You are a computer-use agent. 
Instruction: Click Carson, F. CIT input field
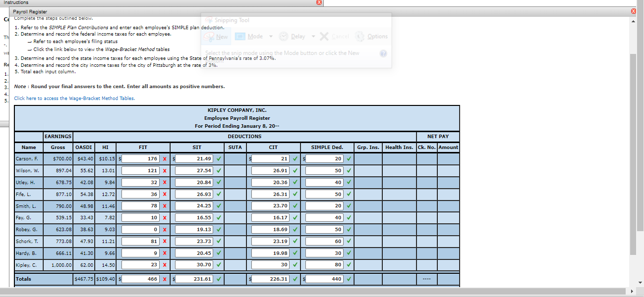(271, 159)
